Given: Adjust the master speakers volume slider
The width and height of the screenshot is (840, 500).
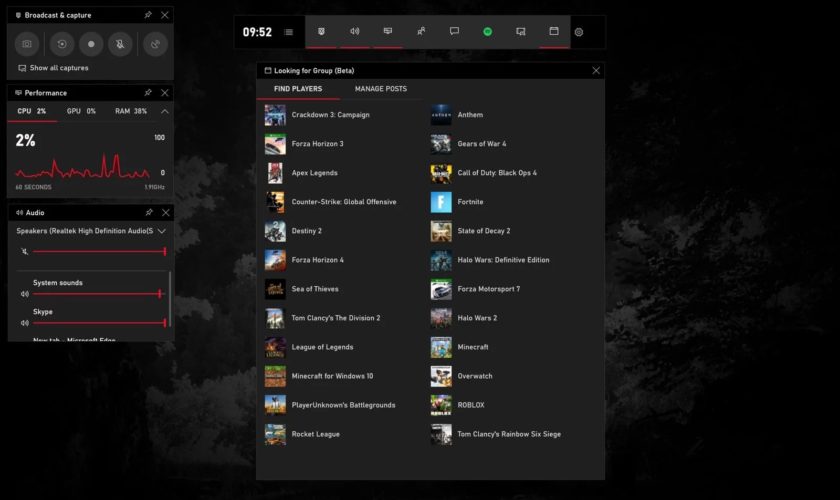Looking at the screenshot, I should (x=99, y=251).
